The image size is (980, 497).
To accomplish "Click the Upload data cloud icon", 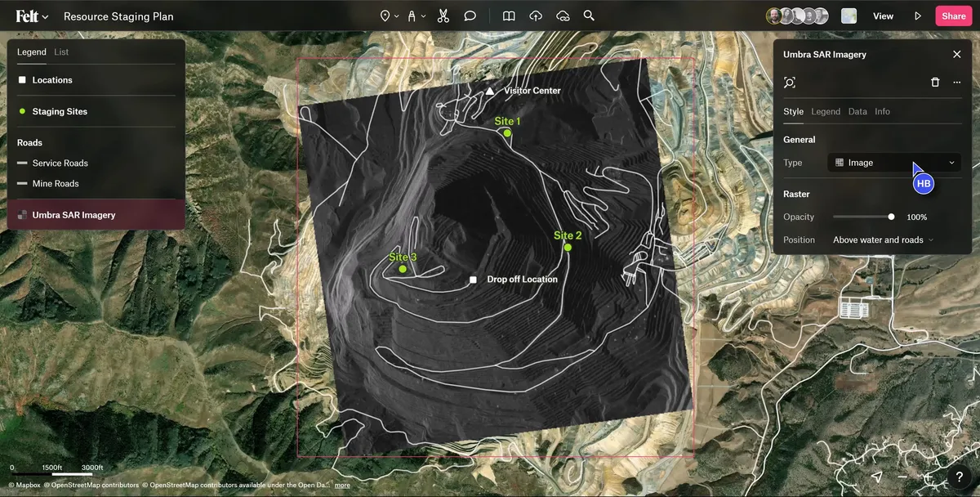I will 536,16.
